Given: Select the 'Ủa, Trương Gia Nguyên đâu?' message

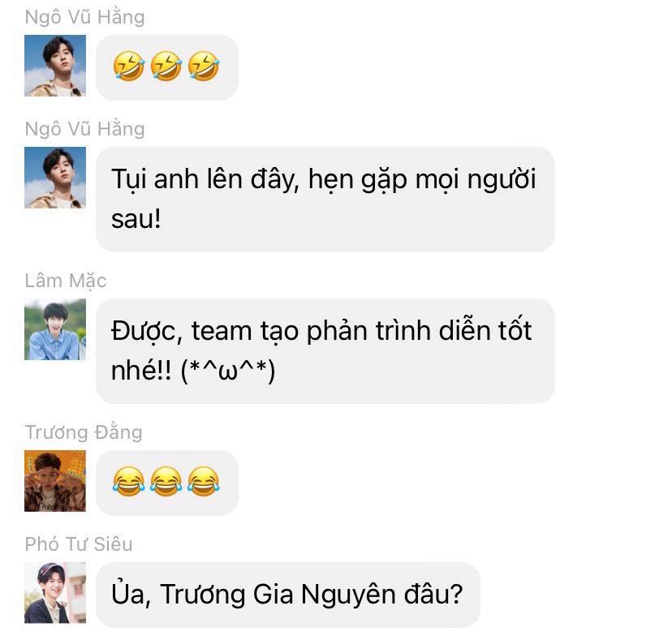Looking at the screenshot, I should (x=288, y=595).
